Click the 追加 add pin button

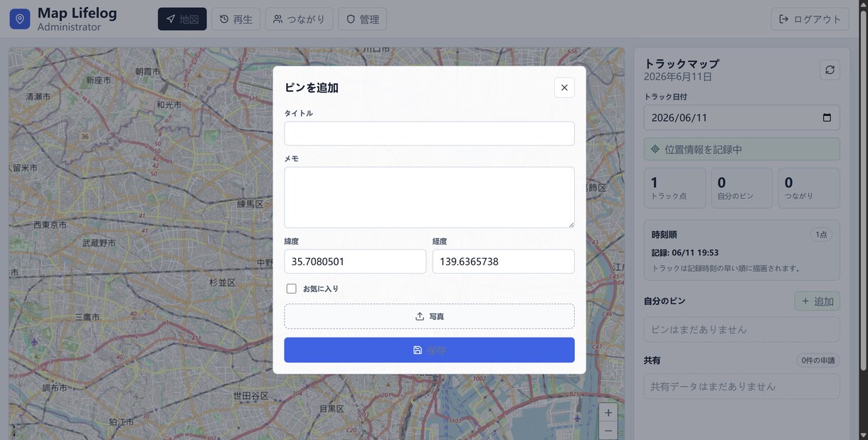[817, 301]
